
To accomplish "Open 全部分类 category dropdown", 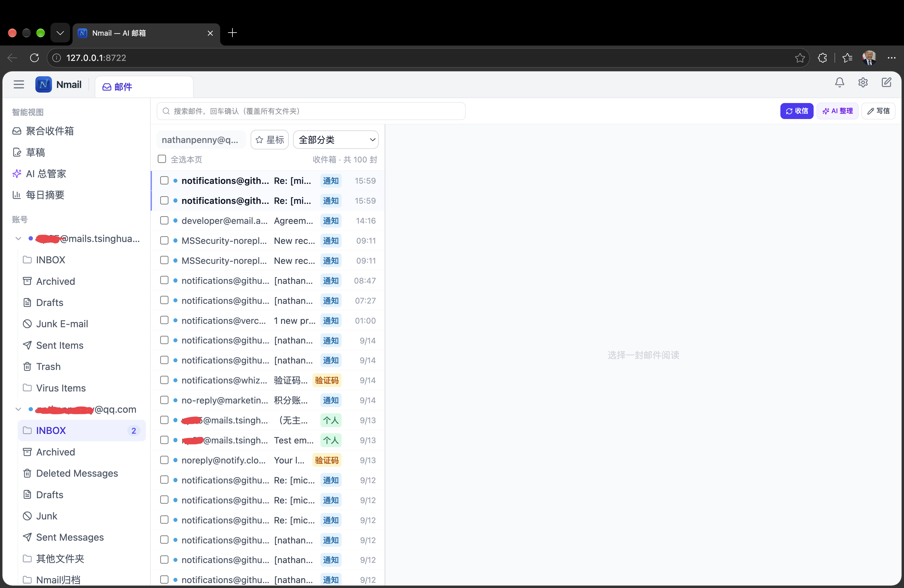I will pos(336,140).
